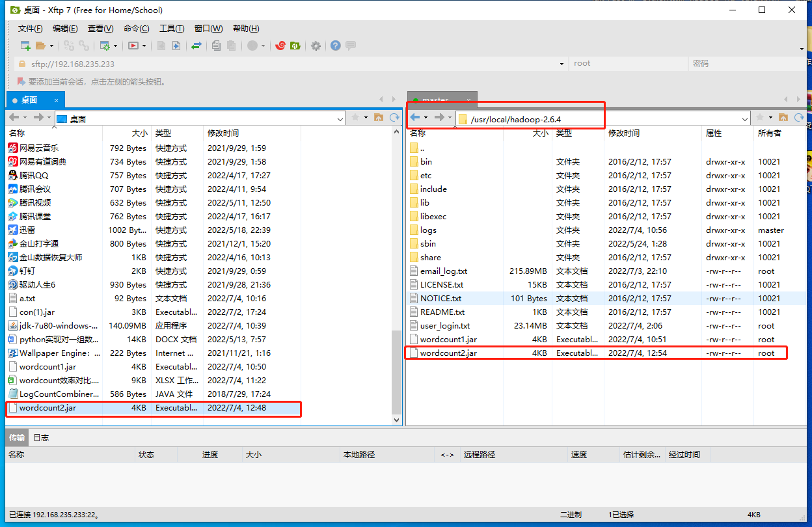Click the 密码 password field
The width and height of the screenshot is (812, 527).
point(747,64)
